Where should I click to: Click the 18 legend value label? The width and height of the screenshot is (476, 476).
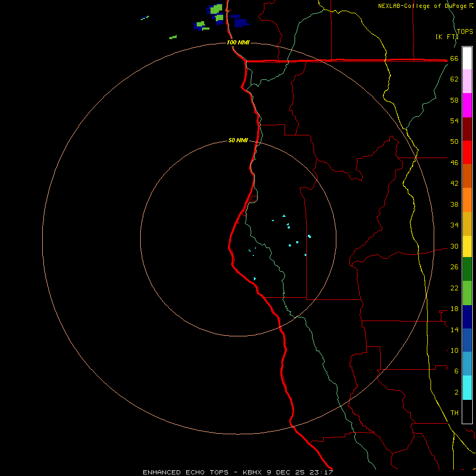[454, 309]
